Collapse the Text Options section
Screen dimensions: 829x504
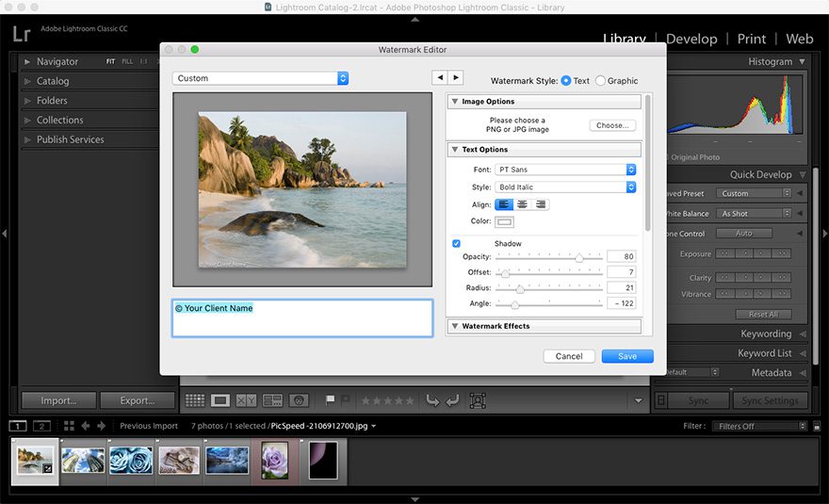(x=455, y=150)
